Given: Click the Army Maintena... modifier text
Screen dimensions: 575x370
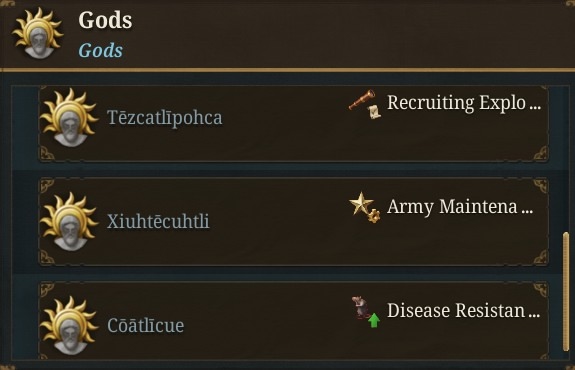Looking at the screenshot, I should pos(460,206).
